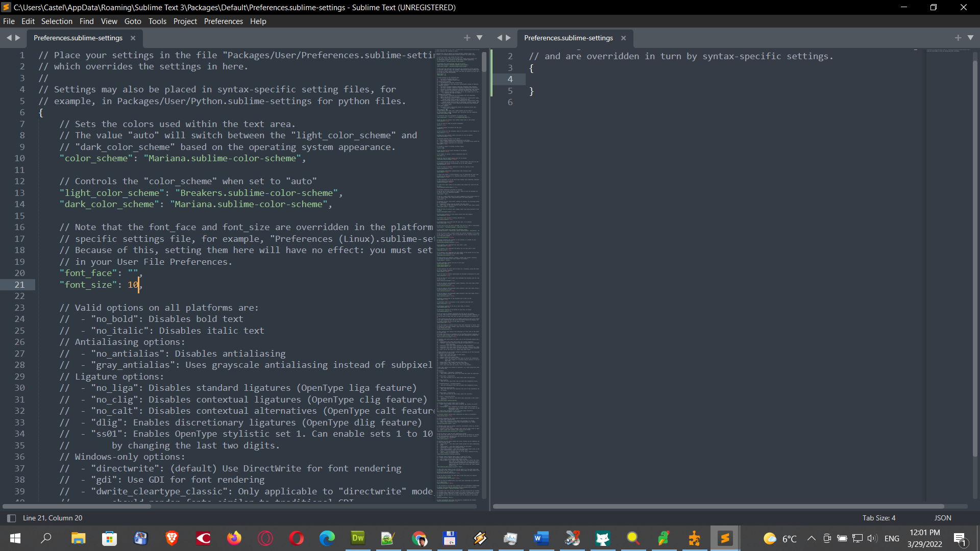Open weather widget showing 6°C
This screenshot has height=551, width=980.
pos(780,538)
